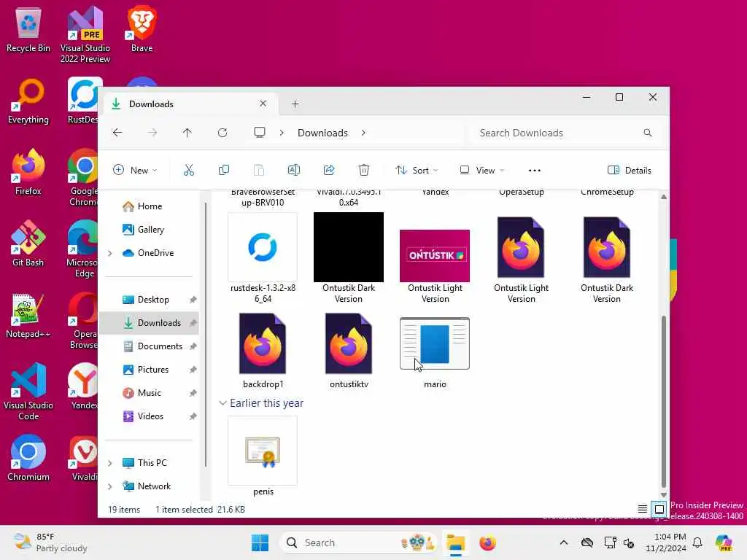Switch to large thumbnails view icon in status bar
The width and height of the screenshot is (747, 560).
tap(659, 509)
